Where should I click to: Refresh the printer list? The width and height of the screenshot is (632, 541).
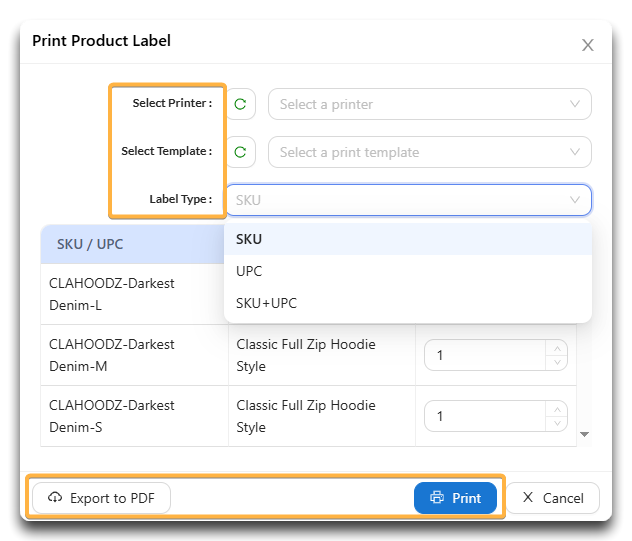tap(241, 104)
